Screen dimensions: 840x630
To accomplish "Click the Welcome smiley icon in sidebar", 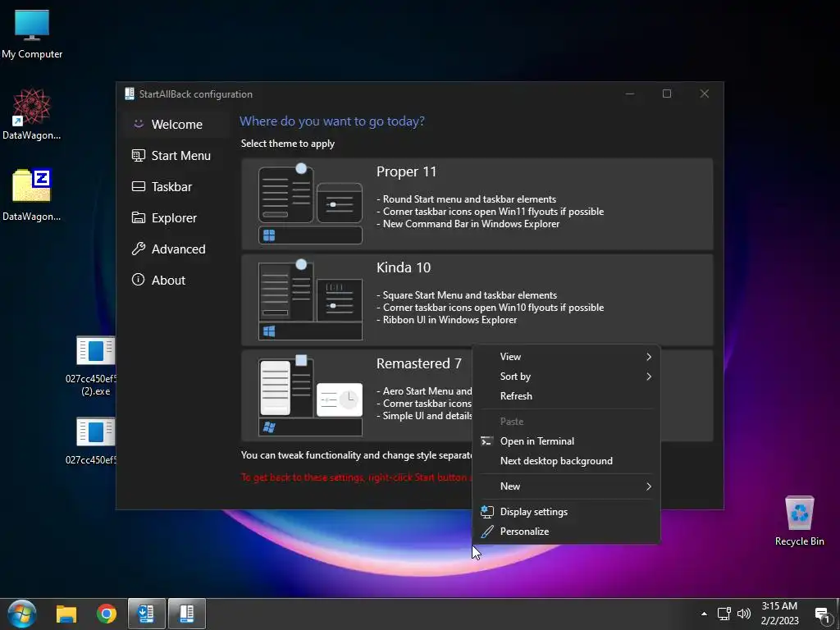I will tap(138, 124).
